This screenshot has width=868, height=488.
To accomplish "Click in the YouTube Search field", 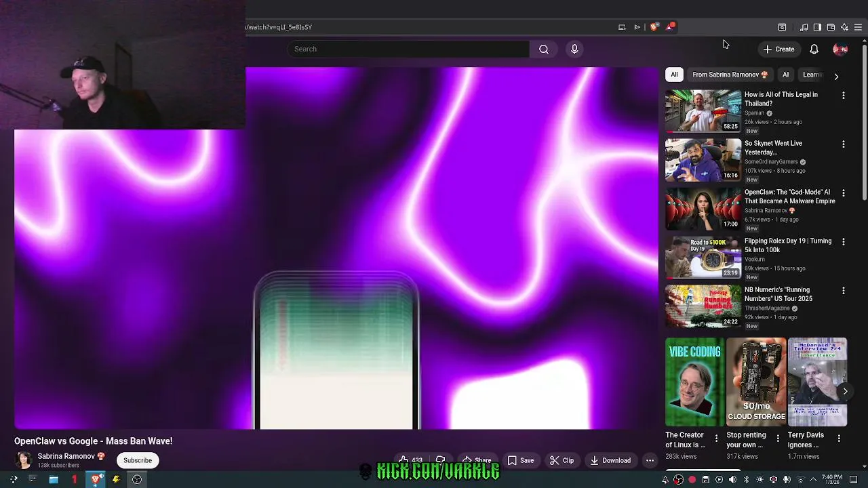I will (409, 49).
